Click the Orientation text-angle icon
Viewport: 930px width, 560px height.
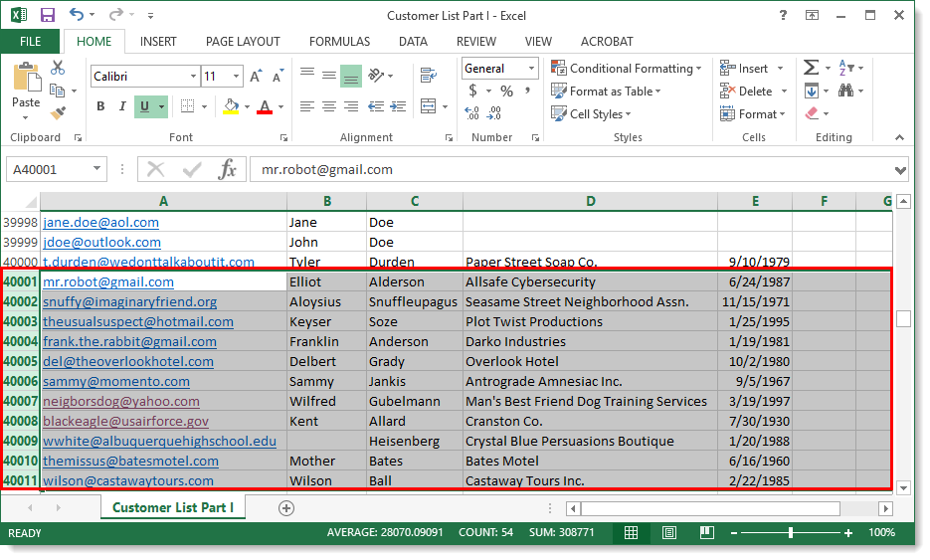click(x=376, y=75)
